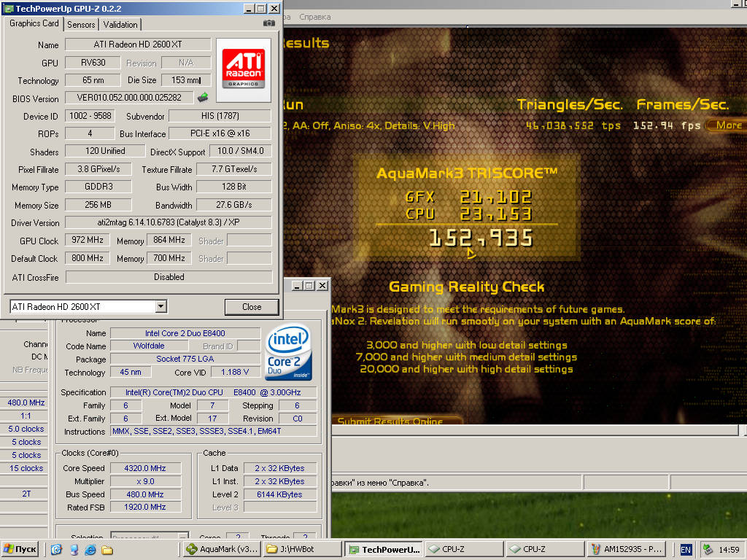Open the Start (Пуск) menu
The width and height of the screenshot is (747, 560).
(20, 549)
